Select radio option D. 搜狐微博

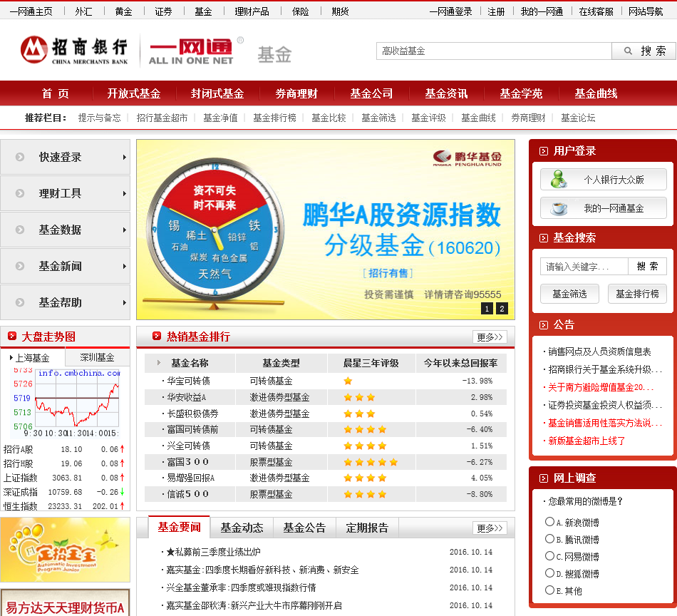[x=549, y=573]
